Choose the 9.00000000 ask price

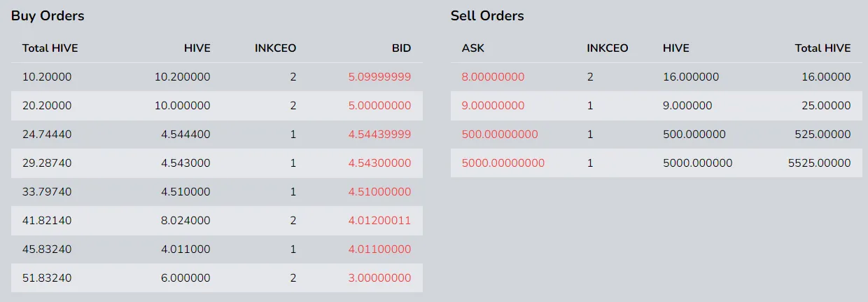point(493,106)
